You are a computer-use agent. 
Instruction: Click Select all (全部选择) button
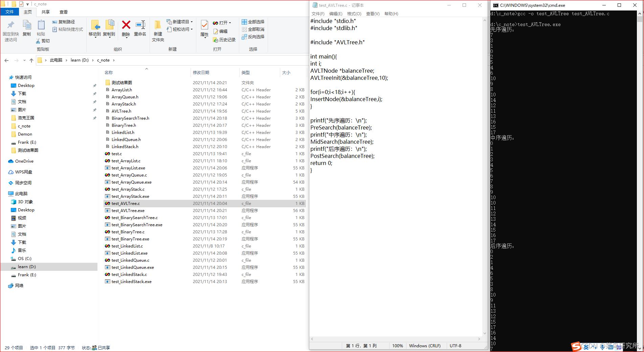click(x=253, y=22)
